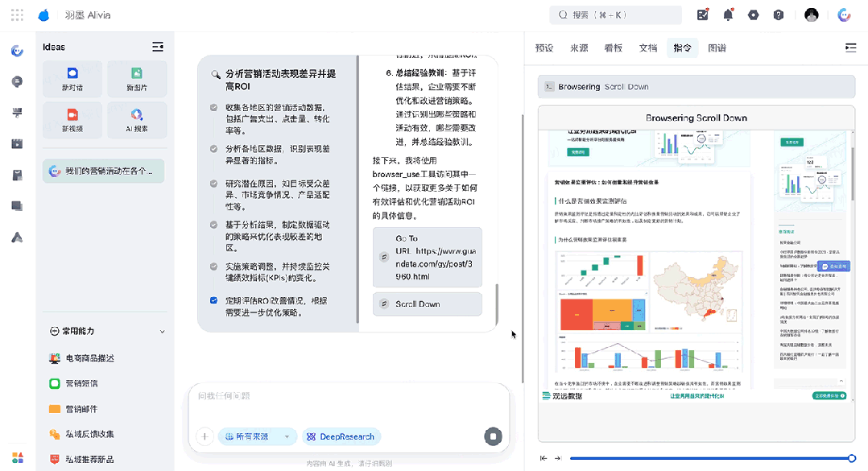Viewport: 868px width, 471px height.
Task: Toggle the 定期评估ROI改善情况 checkbox
Action: (213, 300)
